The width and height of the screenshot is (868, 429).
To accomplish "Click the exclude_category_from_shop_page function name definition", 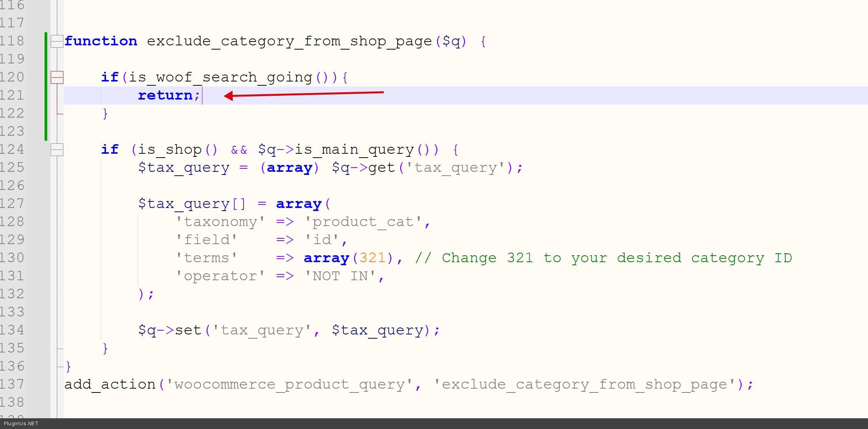I will coord(289,41).
